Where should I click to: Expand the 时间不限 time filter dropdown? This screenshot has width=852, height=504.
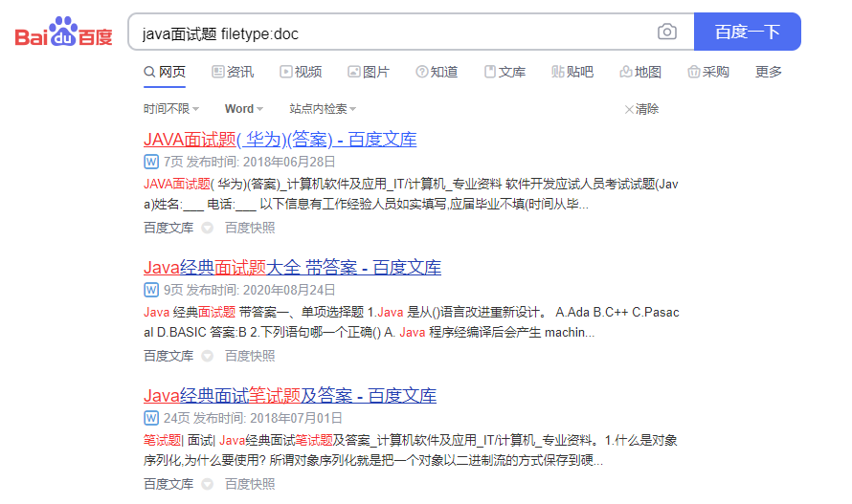[x=171, y=109]
